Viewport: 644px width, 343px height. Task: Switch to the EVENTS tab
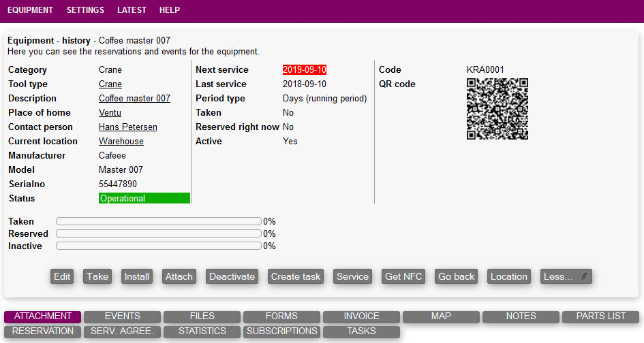click(123, 316)
